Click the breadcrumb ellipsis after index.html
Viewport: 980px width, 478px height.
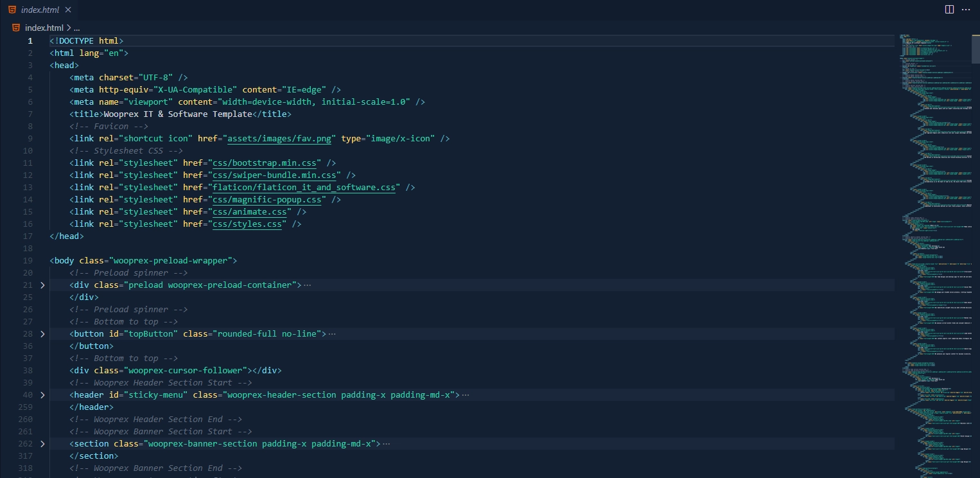pos(75,28)
